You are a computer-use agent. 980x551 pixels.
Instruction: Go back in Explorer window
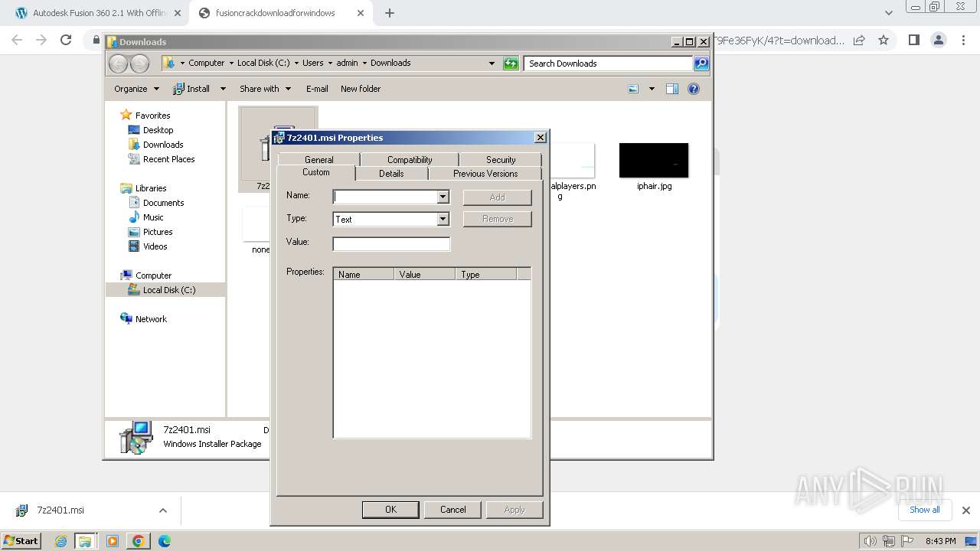tap(118, 64)
